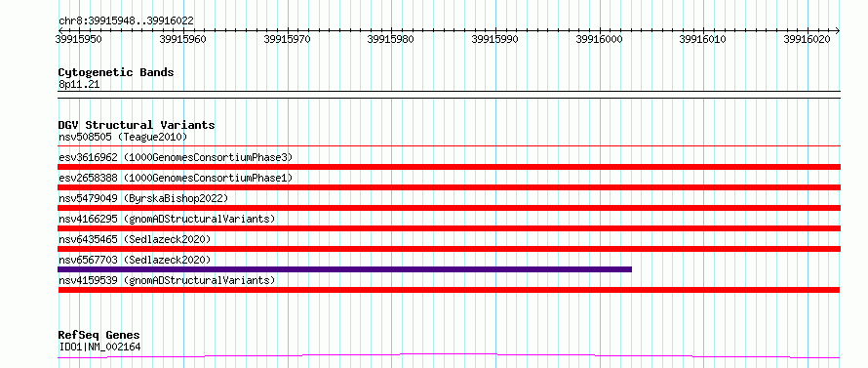Select variant label esv3616962 (1000GenomesConsortiumPhase3)
Viewport: 868px width, 368px height.
[x=175, y=157]
